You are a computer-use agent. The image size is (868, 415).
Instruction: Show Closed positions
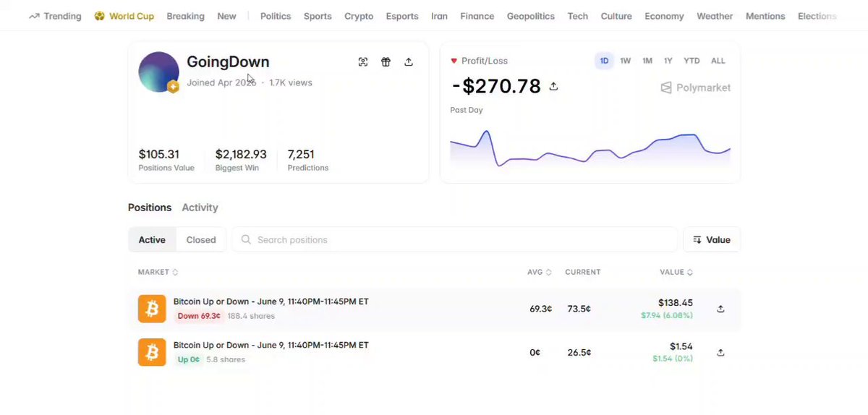click(x=201, y=240)
